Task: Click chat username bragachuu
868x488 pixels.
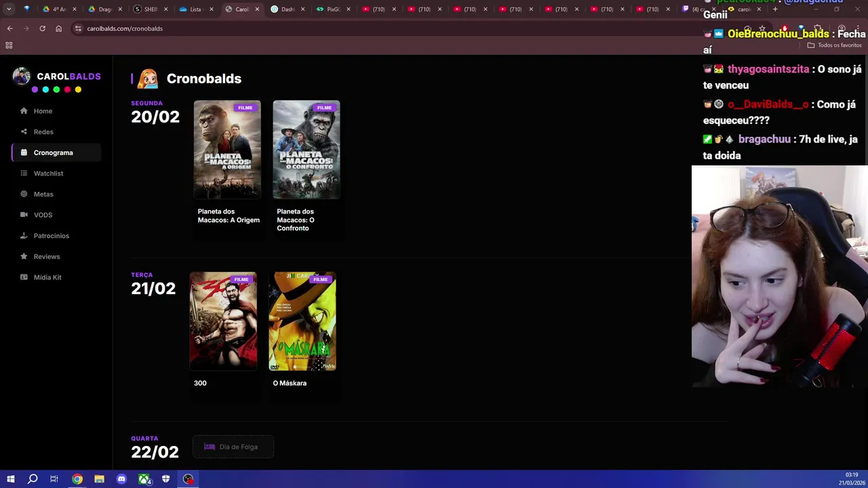Action: pyautogui.click(x=764, y=139)
